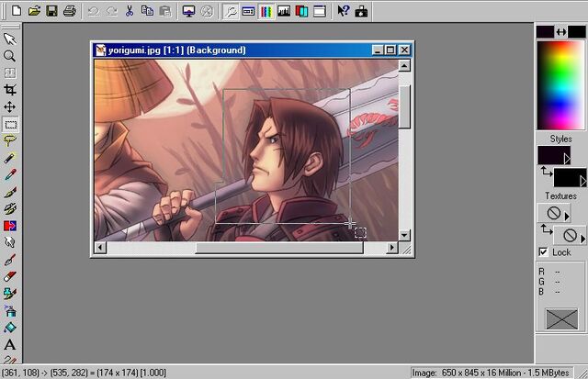Image resolution: width=588 pixels, height=379 pixels.
Task: Select the rectangular Selection tool
Action: (x=10, y=124)
